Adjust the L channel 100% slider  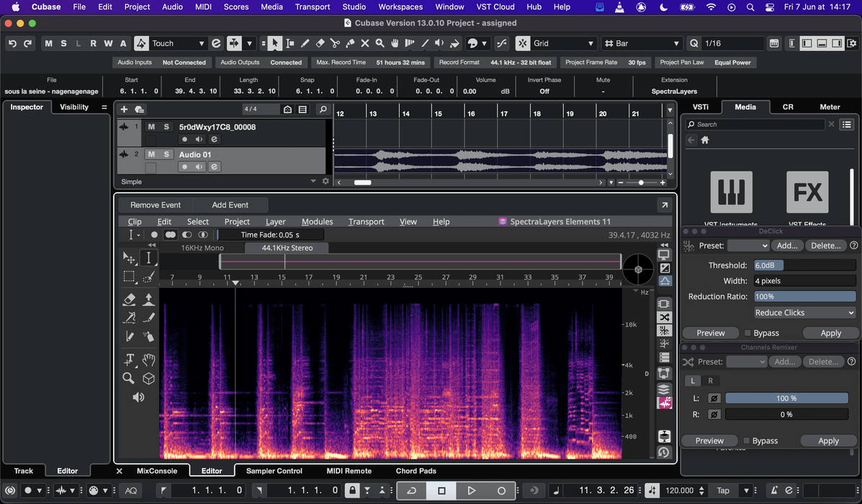click(x=786, y=398)
